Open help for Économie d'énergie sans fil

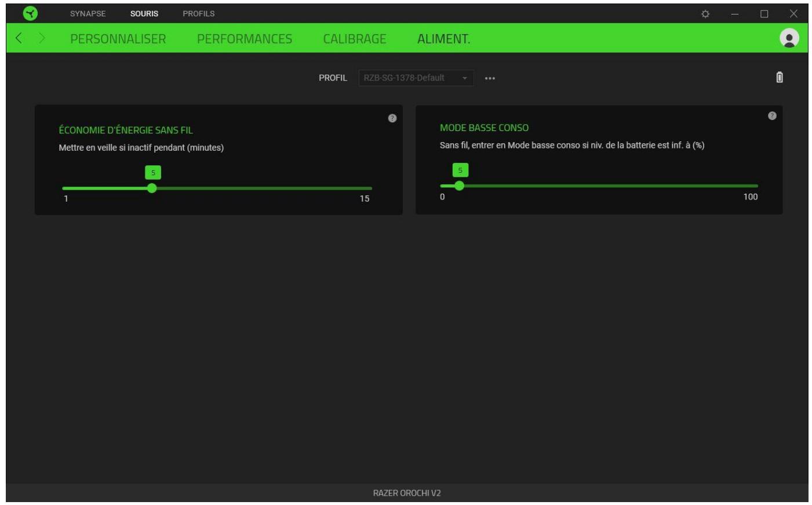pyautogui.click(x=392, y=118)
